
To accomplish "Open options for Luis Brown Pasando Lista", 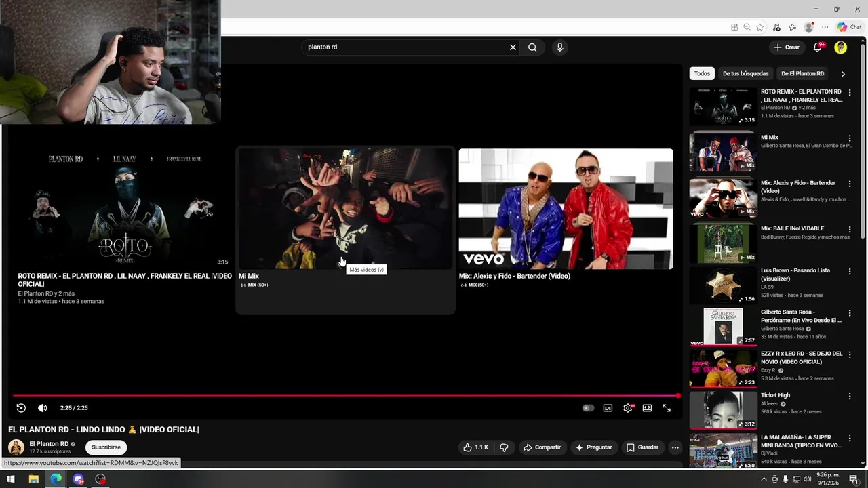I will 850,271.
